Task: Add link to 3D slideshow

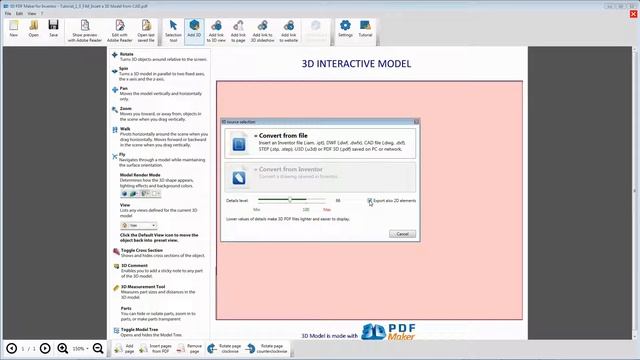Action: [262, 31]
